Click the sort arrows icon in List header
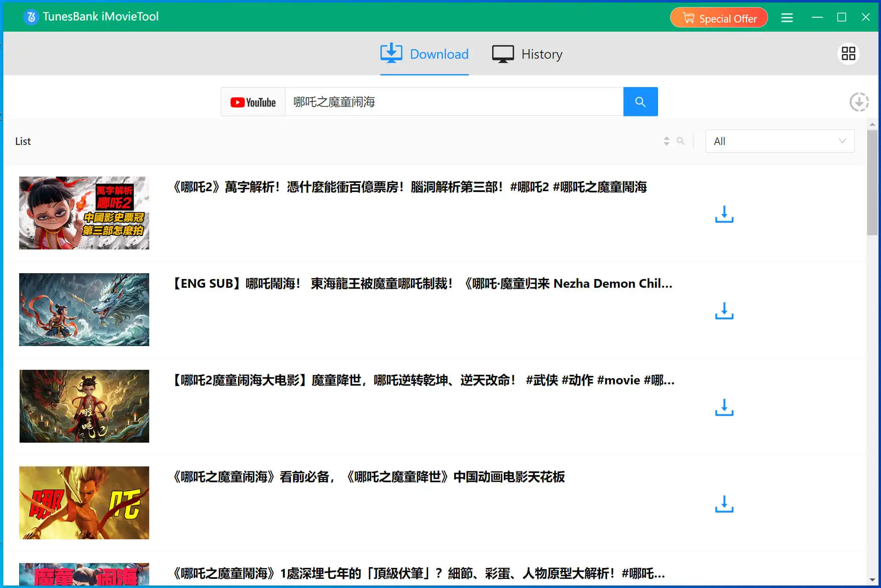The image size is (881, 588). click(x=666, y=141)
